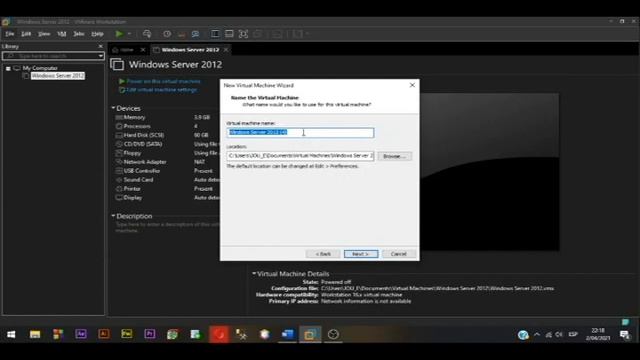This screenshot has height=360, width=640.
Task: Open the dropdown arrow beside the Power On button
Action: pos(129,34)
